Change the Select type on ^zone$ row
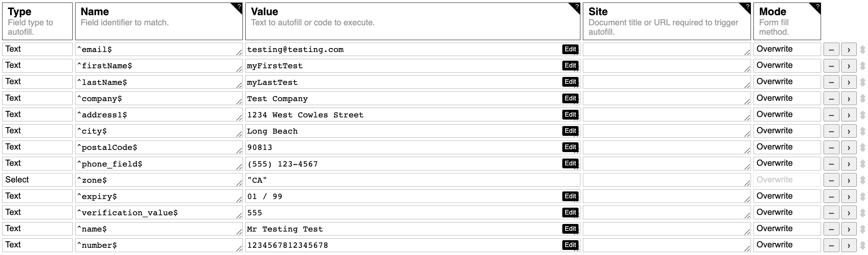 tap(37, 180)
